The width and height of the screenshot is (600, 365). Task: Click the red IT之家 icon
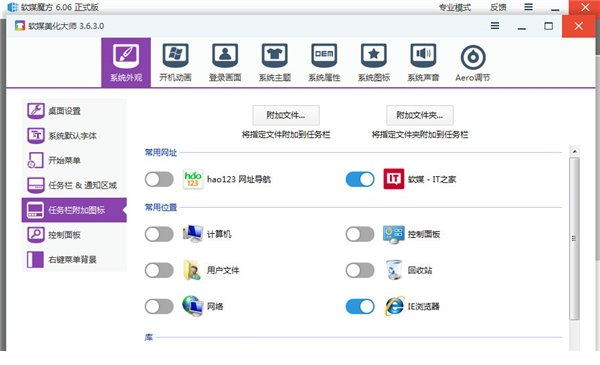[x=394, y=179]
